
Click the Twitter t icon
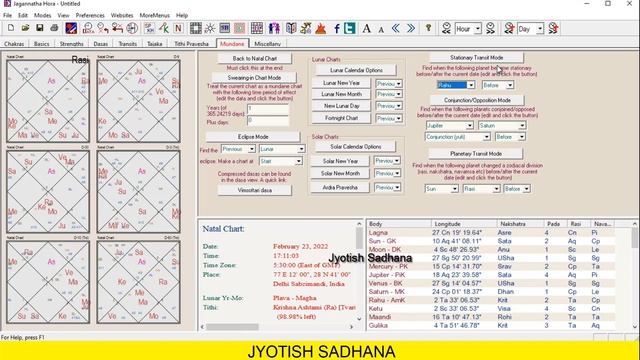tap(350, 28)
